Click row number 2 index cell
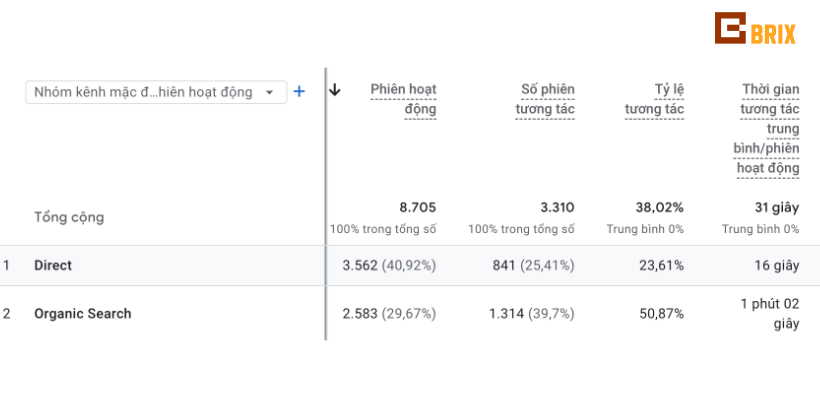Image resolution: width=820 pixels, height=408 pixels. (6, 314)
